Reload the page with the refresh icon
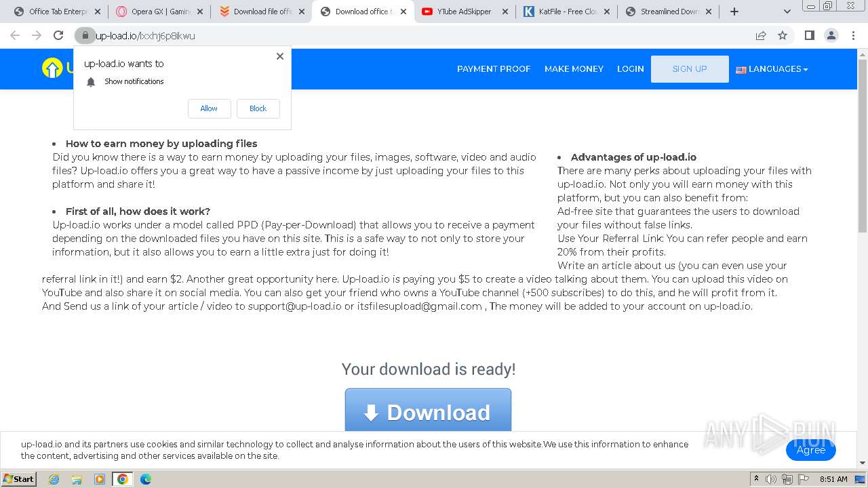868x488 pixels. tap(58, 36)
